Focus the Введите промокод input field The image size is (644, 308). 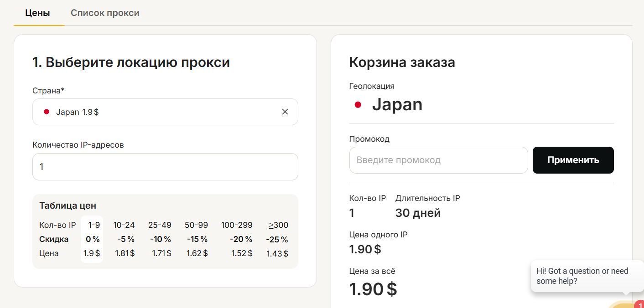tap(438, 160)
